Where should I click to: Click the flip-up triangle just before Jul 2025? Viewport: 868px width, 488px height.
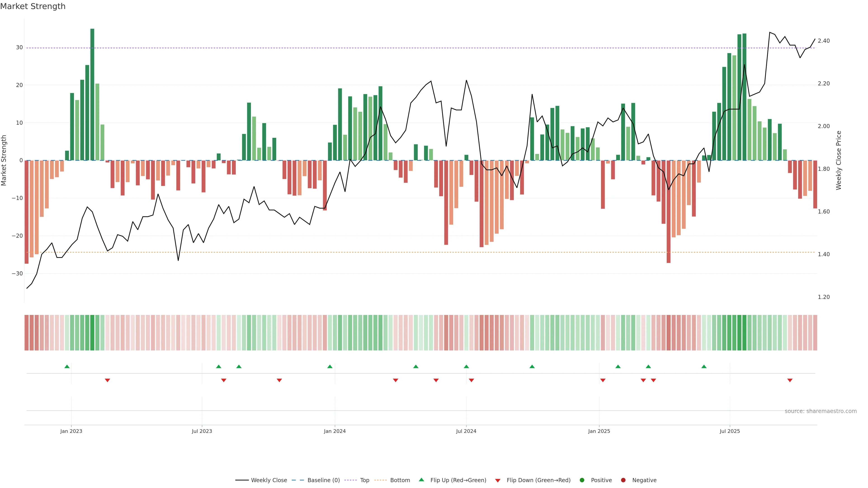tap(704, 366)
